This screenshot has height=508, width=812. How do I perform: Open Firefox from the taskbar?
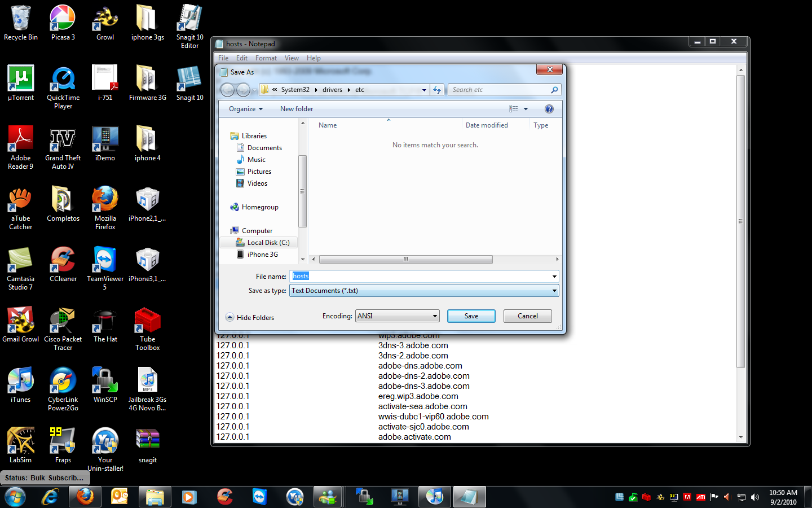click(x=85, y=497)
